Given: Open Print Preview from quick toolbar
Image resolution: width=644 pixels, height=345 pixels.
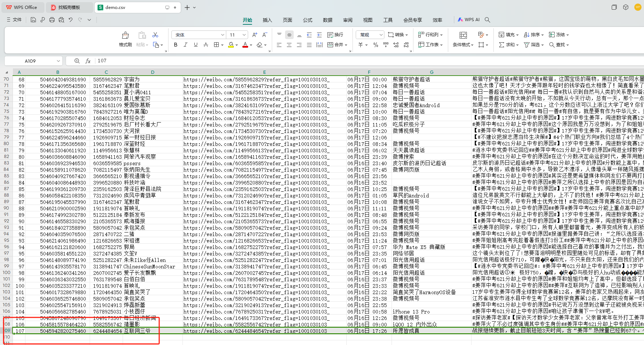Looking at the screenshot, I should click(61, 20).
